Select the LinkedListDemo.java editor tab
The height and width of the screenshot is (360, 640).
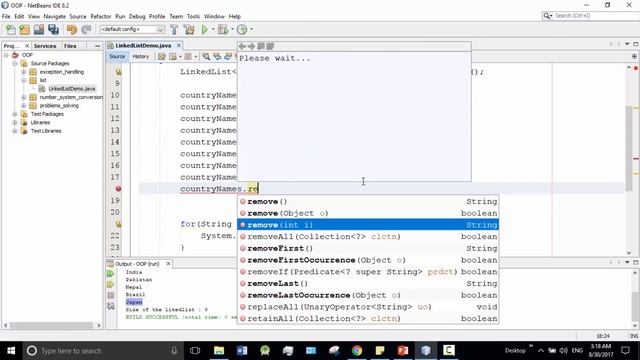(x=143, y=46)
